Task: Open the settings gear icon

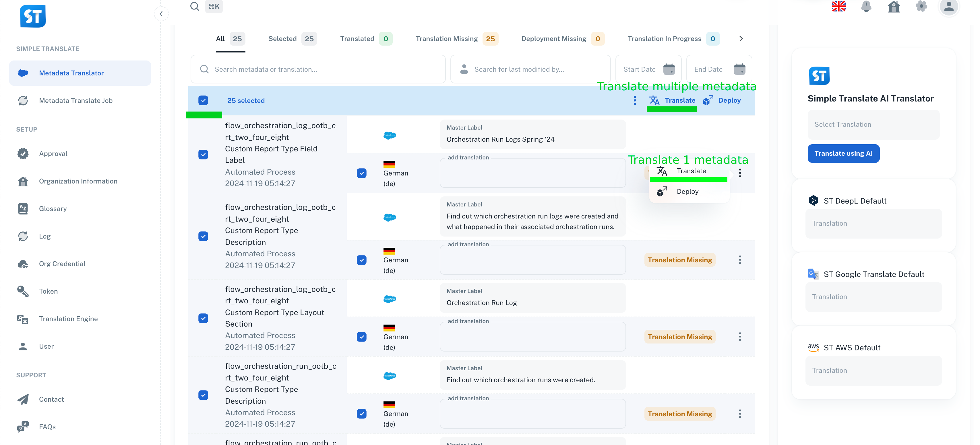Action: click(921, 7)
